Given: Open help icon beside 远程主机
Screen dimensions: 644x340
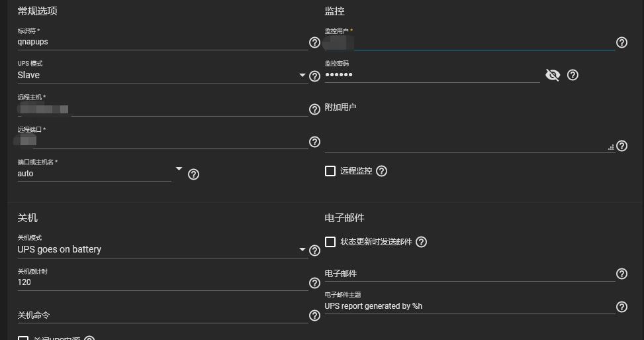Looking at the screenshot, I should tap(314, 109).
